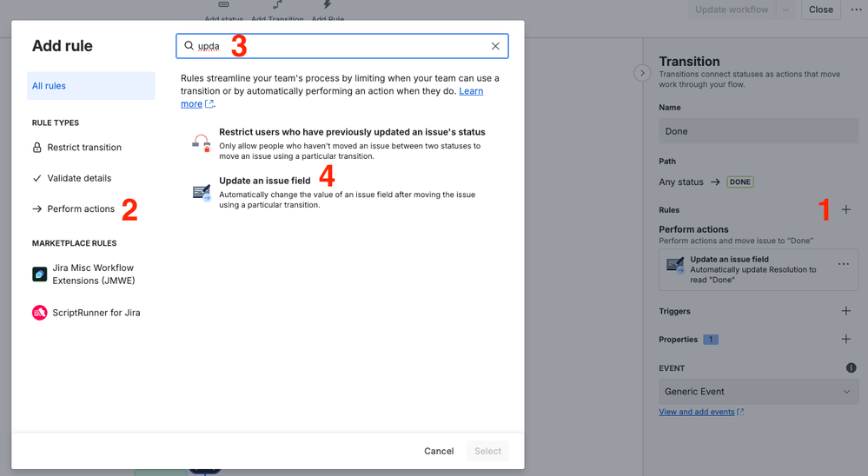Open ScriptRunner for Jira rules

(x=96, y=313)
